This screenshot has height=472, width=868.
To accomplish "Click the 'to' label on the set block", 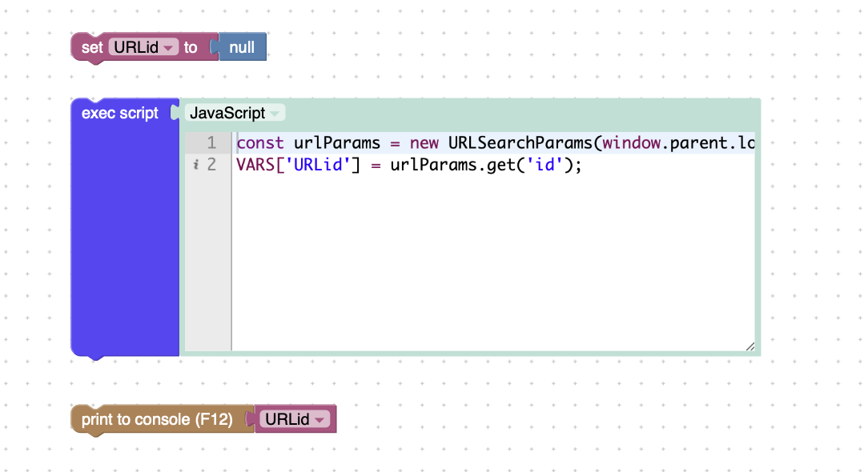I will coord(191,47).
